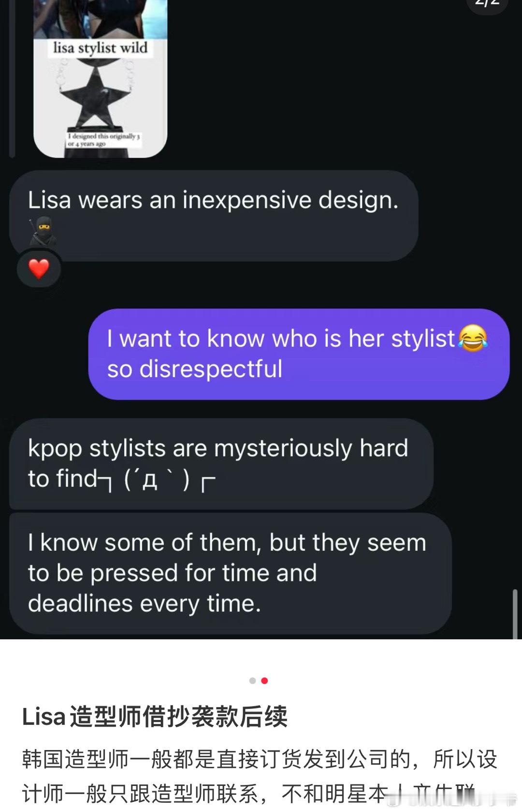Tap 'Lisa wears an inexpensive design' message bubble
This screenshot has width=522, height=812.
tap(214, 216)
